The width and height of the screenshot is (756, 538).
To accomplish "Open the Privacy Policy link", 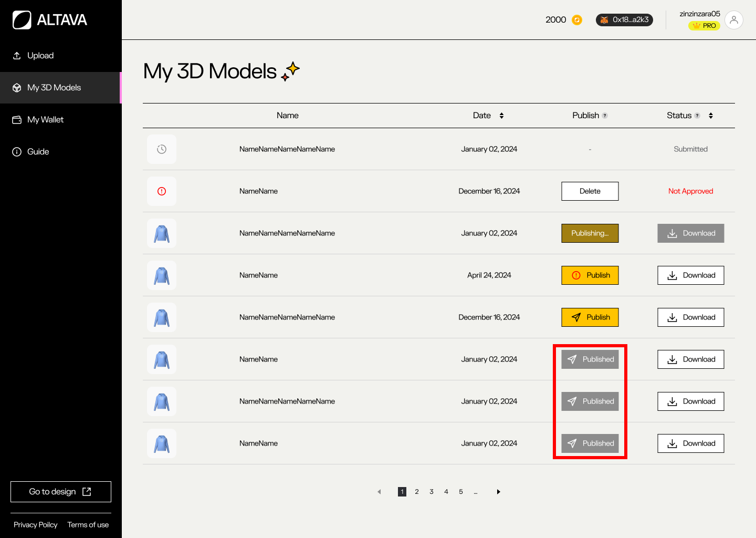I will click(36, 525).
